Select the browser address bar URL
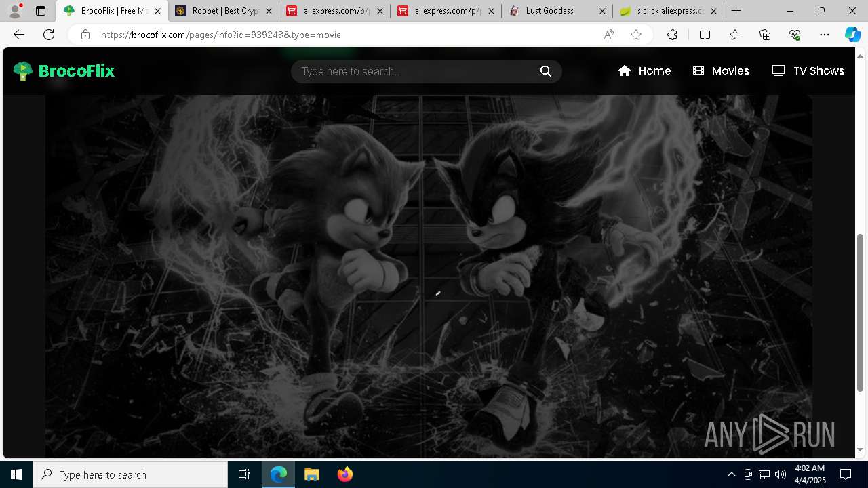Image resolution: width=868 pixels, height=488 pixels. pos(221,35)
